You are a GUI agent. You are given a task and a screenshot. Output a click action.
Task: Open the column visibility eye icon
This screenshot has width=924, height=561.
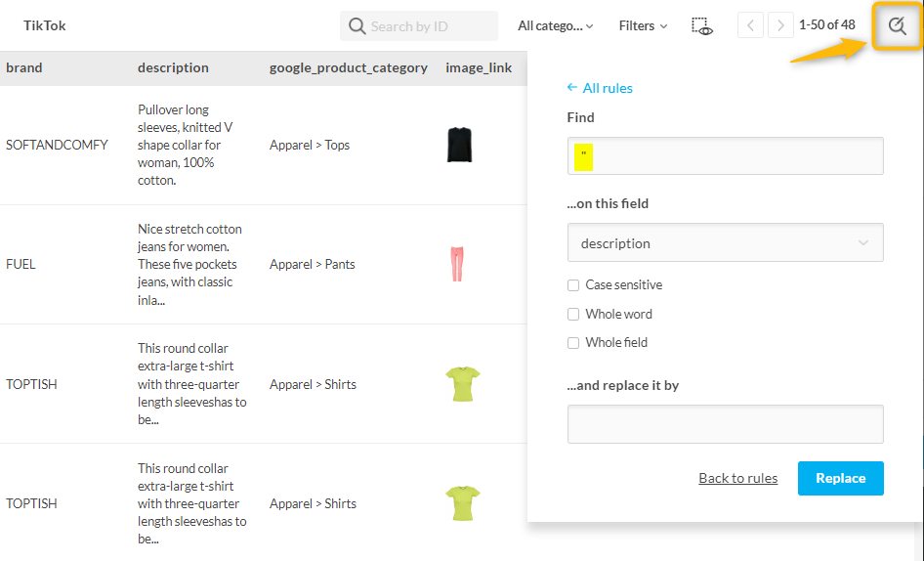tap(701, 26)
